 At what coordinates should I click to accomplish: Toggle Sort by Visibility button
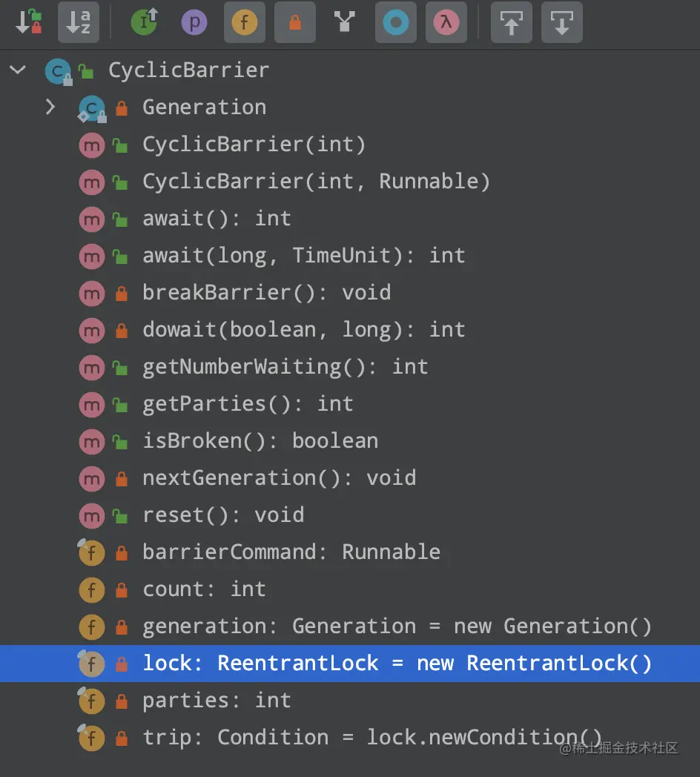[x=29, y=22]
